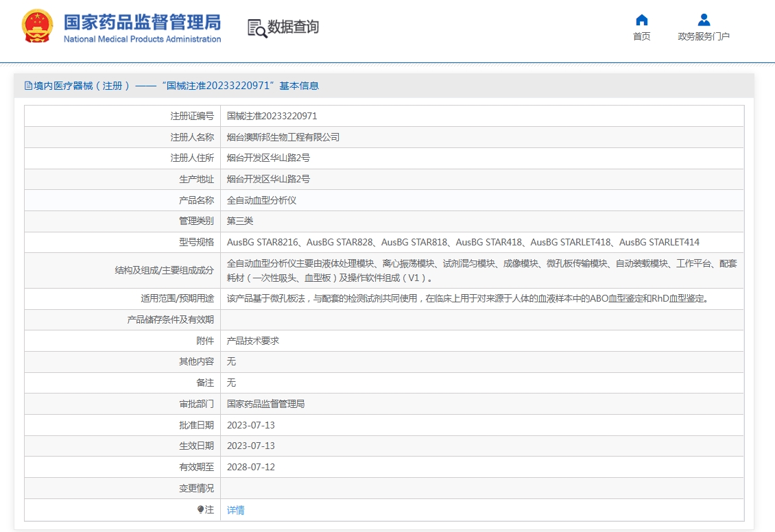This screenshot has width=775, height=532.
Task: Click the 政务服务门户 text link
Action: point(704,36)
